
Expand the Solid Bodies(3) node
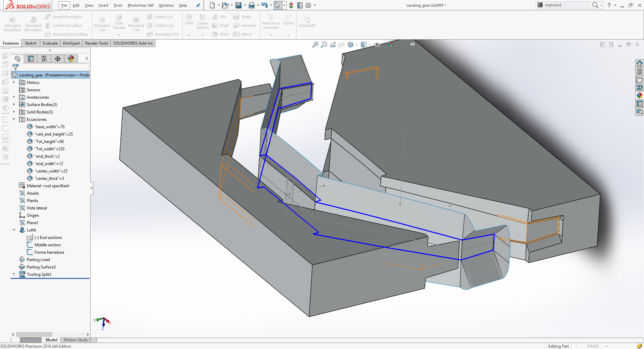coord(14,112)
